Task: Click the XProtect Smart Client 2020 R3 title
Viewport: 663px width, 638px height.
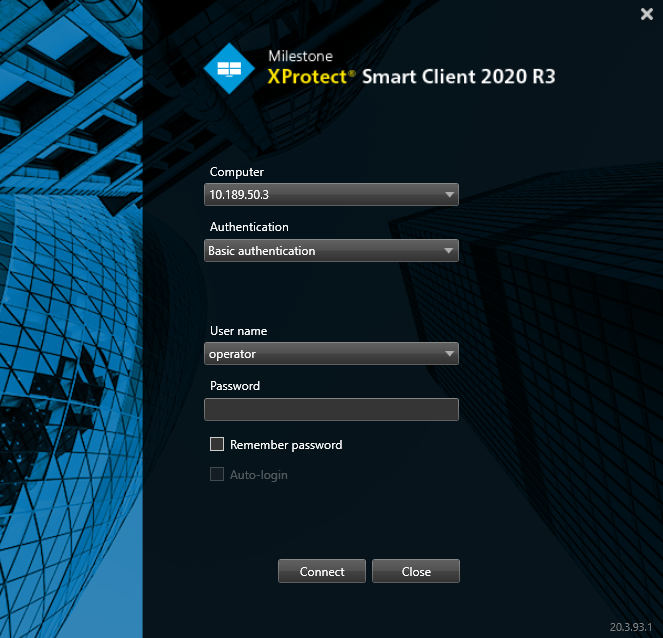Action: tap(411, 77)
